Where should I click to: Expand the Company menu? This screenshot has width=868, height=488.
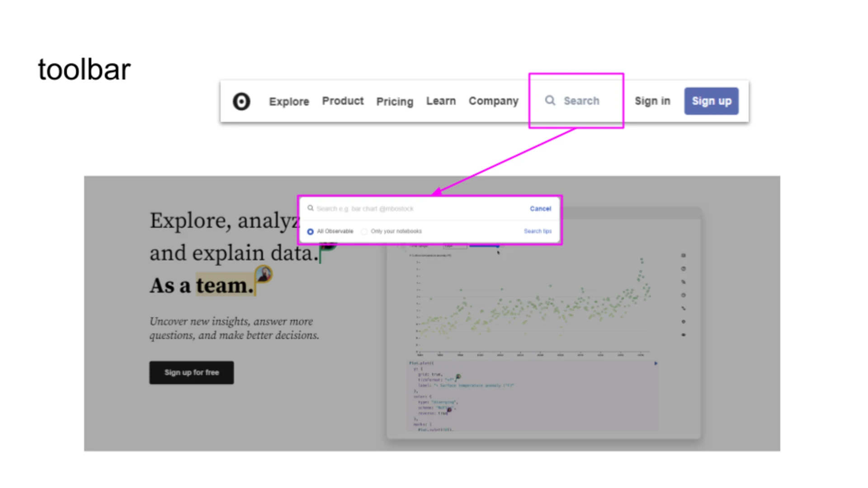click(493, 101)
